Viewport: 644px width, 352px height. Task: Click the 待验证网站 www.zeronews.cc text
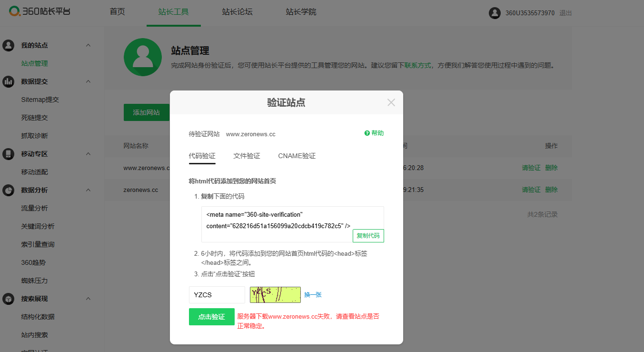tap(232, 134)
